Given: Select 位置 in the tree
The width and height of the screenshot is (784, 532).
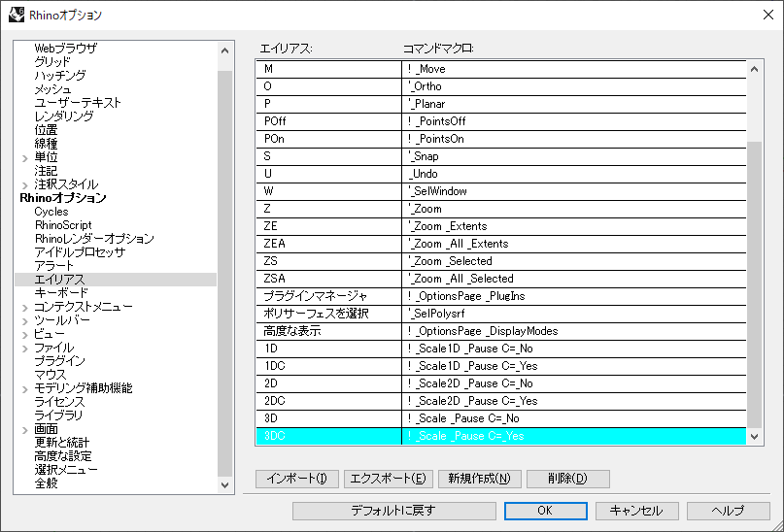Looking at the screenshot, I should coord(46,129).
